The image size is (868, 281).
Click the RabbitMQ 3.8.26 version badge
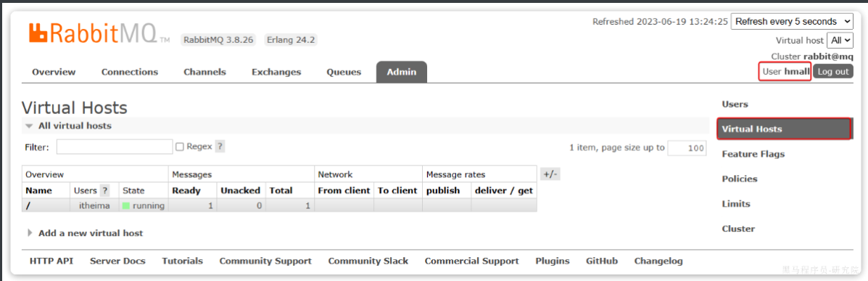tap(219, 40)
